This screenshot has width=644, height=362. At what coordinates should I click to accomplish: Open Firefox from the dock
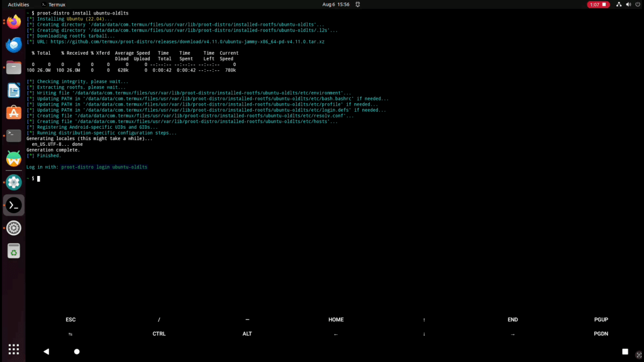point(14,22)
